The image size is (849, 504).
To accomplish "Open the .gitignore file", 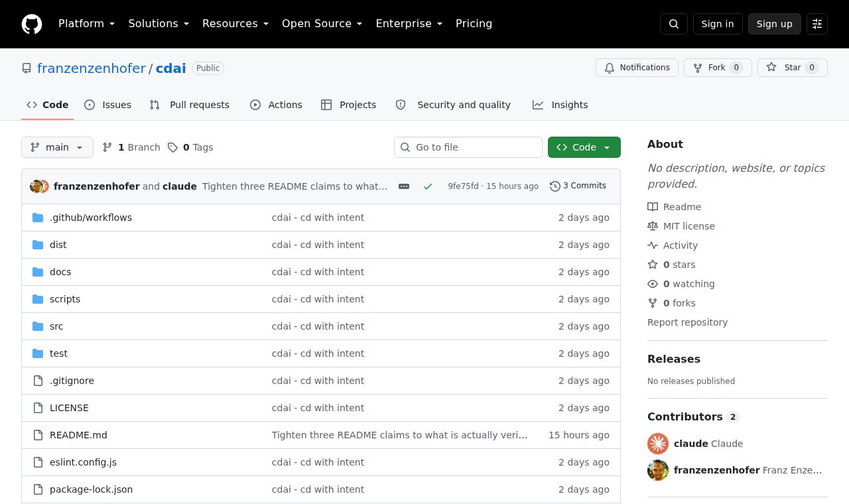I will (x=72, y=381).
